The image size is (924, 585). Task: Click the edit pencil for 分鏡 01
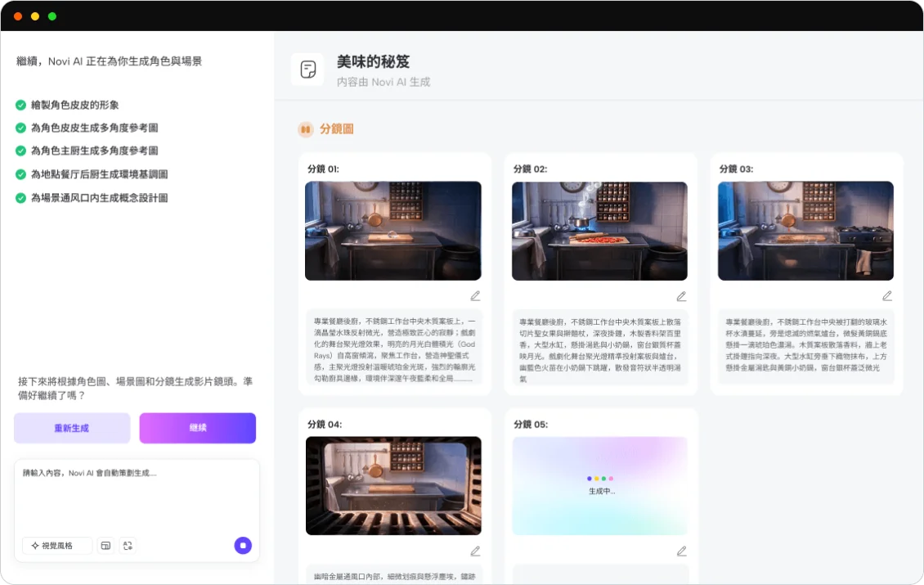click(475, 296)
